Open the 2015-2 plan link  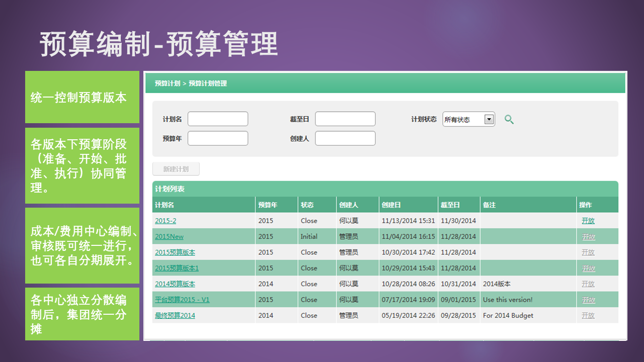(166, 221)
